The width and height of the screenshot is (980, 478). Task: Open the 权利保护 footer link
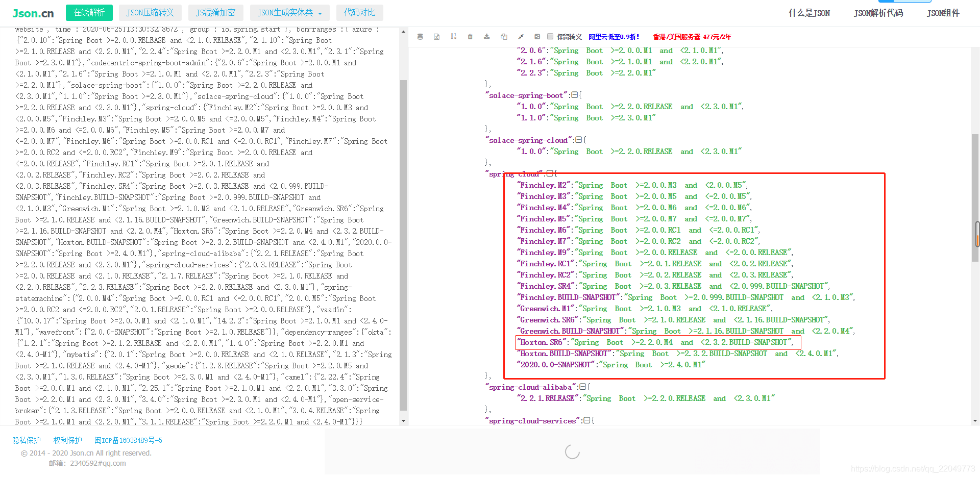(68, 440)
